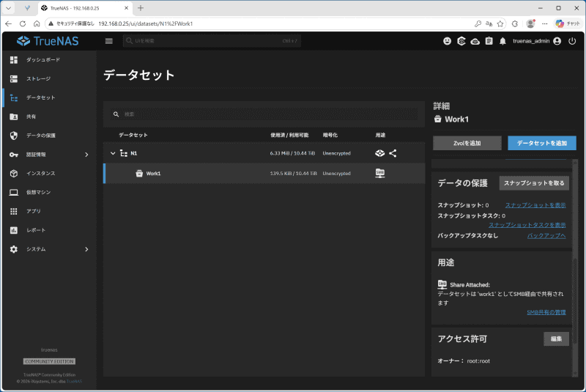Click root:root owner value
This screenshot has height=392, width=586.
(x=478, y=361)
